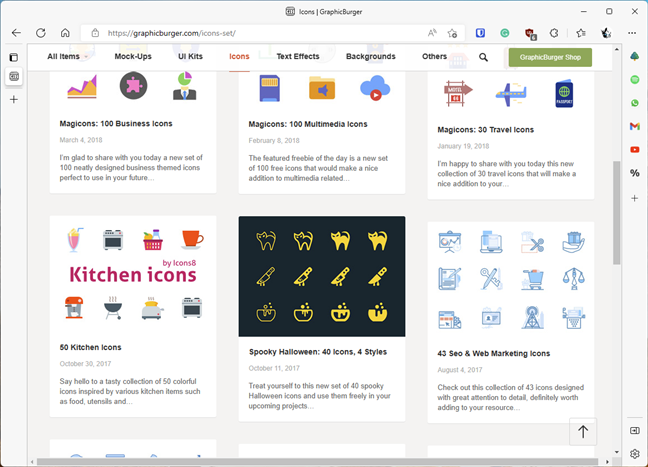Open Magicons: 100 Multimedia Icons post
The height and width of the screenshot is (467, 648).
click(x=308, y=124)
